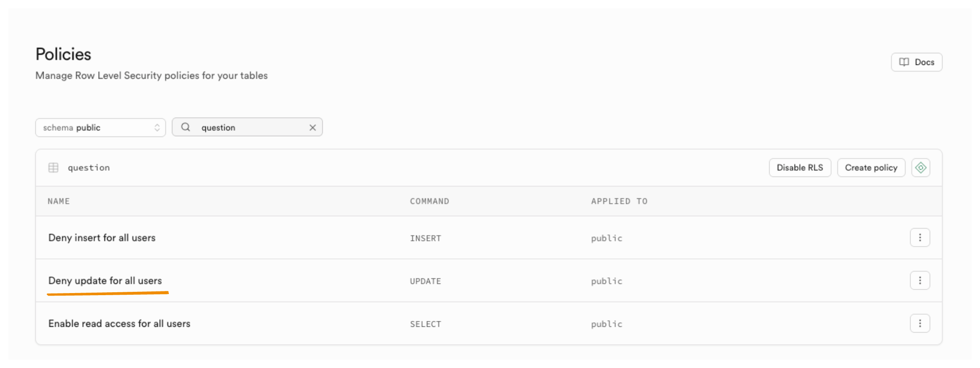Open options for Deny insert policy
980x368 pixels.
[x=920, y=238]
